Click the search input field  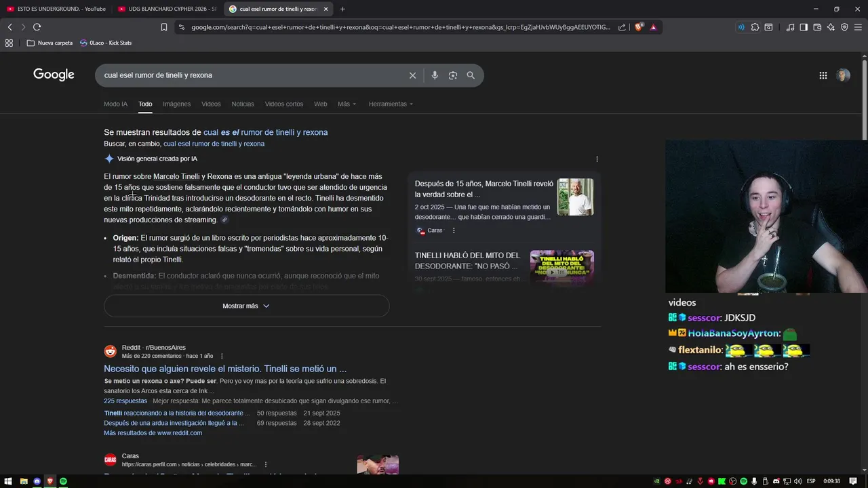point(251,75)
